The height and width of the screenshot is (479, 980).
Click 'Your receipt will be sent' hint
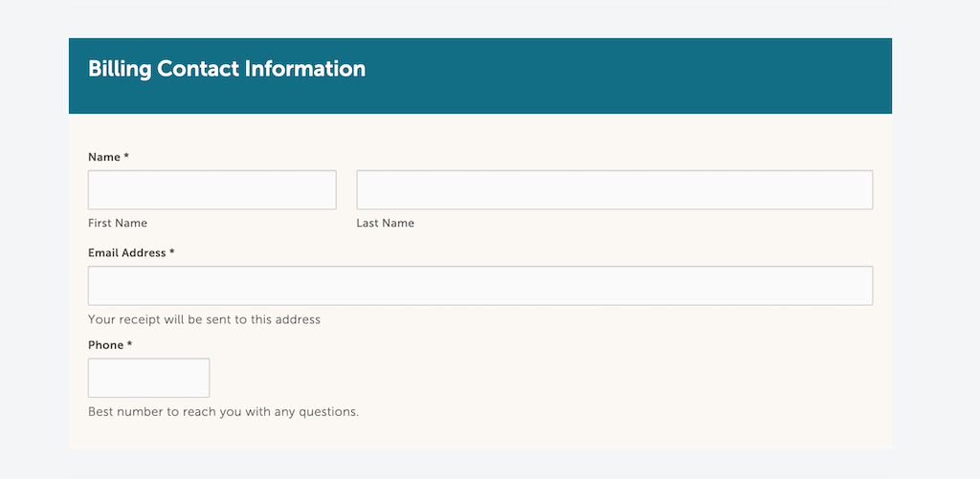click(x=204, y=319)
